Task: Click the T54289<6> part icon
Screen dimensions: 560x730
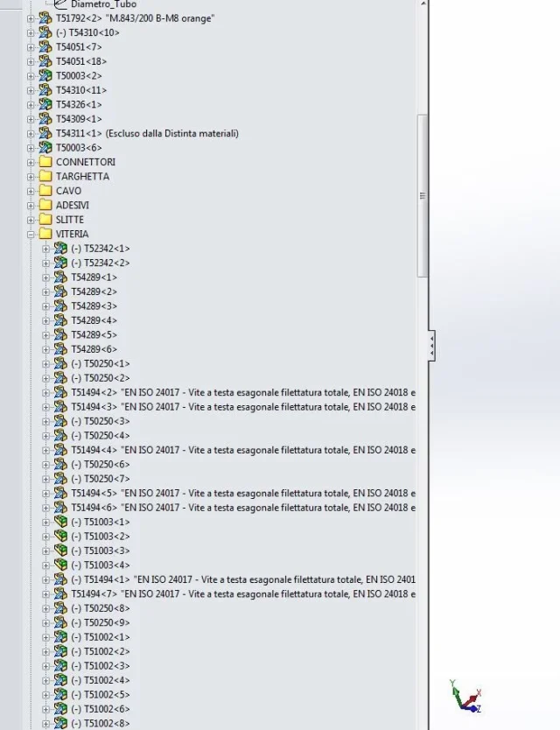Action: [60, 349]
